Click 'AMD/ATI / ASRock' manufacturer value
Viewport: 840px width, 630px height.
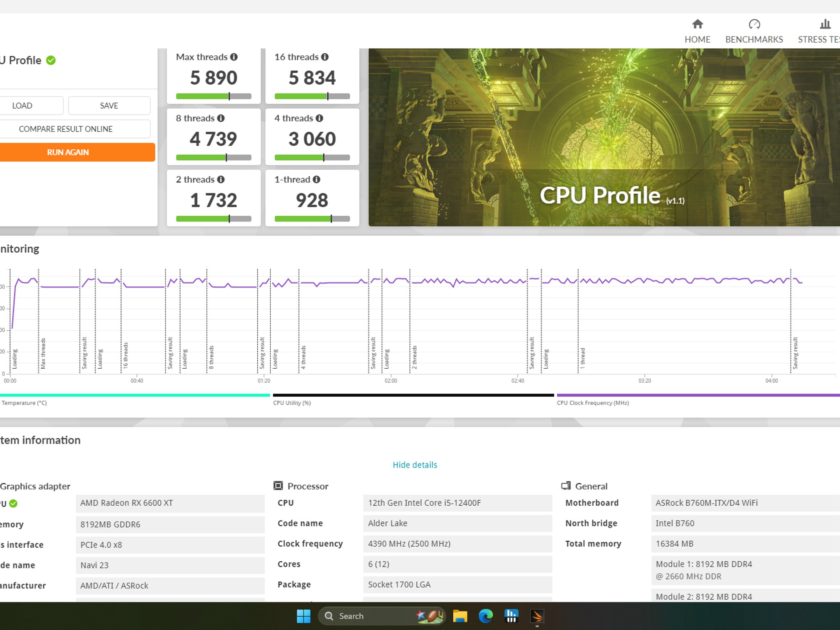170,586
